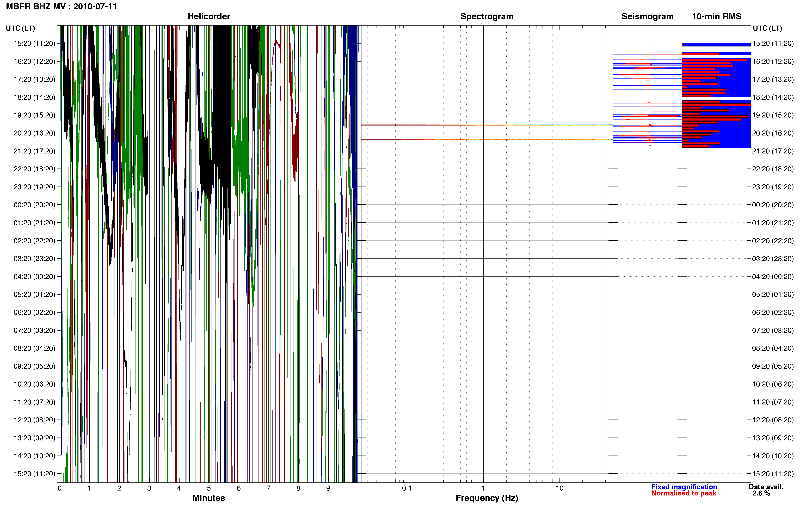The width and height of the screenshot is (812, 508).
Task: Click left time label 09:20 (05:20)
Action: click(x=34, y=366)
